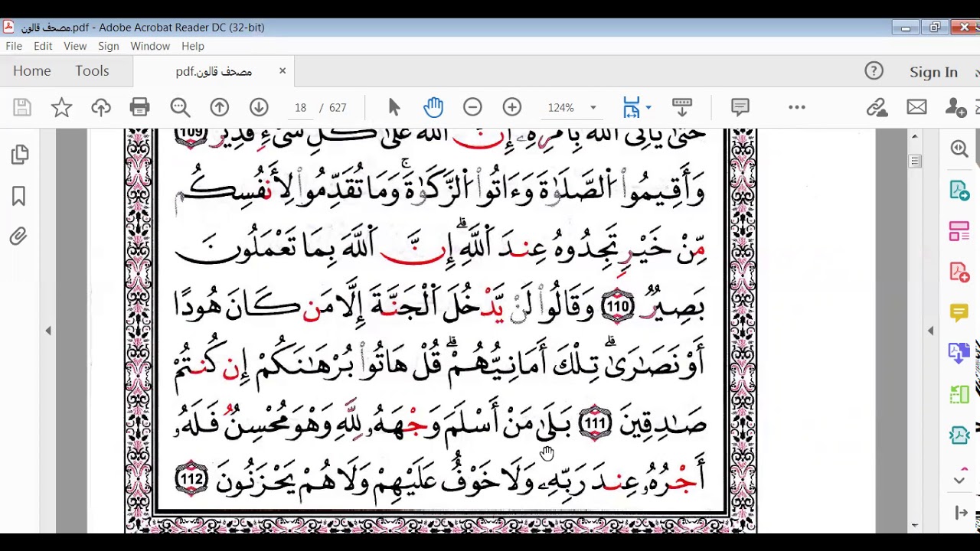Open the Edit menu
This screenshot has width=980, height=551.
(x=43, y=46)
